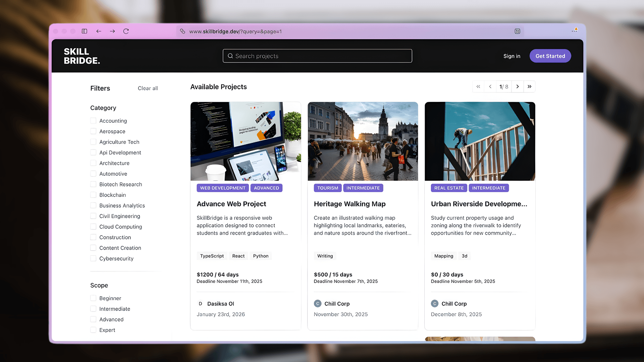Viewport: 644px width, 362px height.
Task: Open the Heritage Walking Map image
Action: [x=363, y=141]
